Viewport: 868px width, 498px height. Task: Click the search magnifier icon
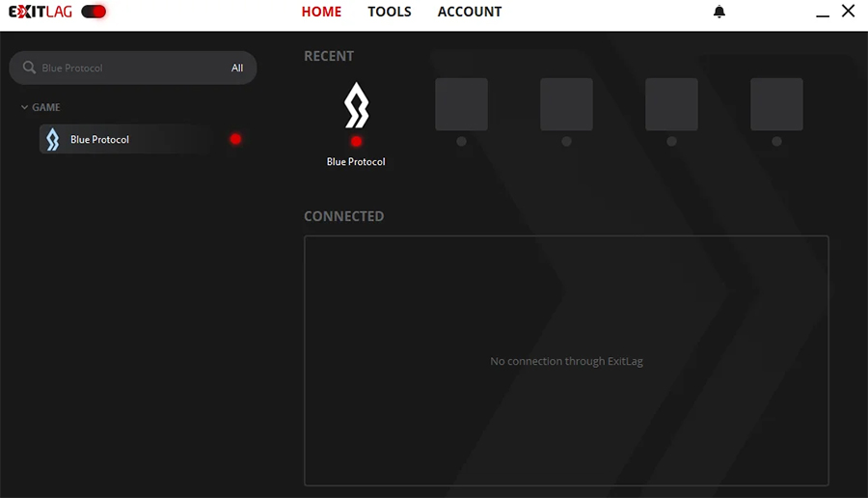click(x=29, y=68)
